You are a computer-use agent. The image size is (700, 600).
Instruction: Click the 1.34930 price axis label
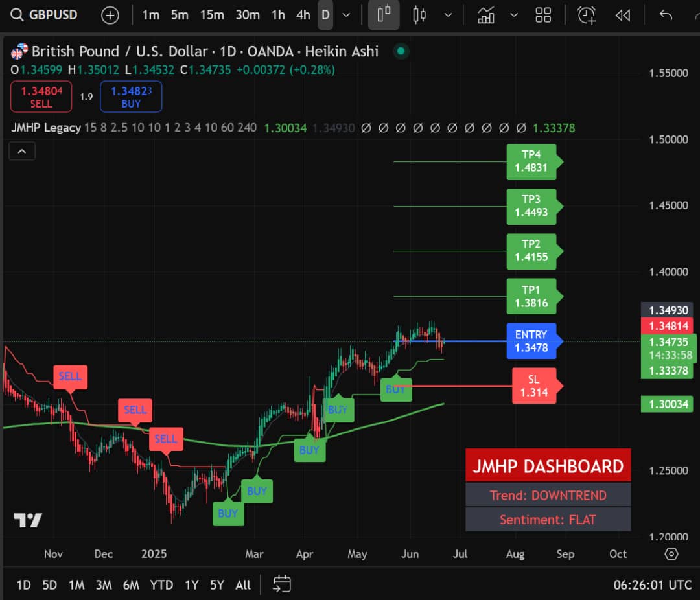668,310
